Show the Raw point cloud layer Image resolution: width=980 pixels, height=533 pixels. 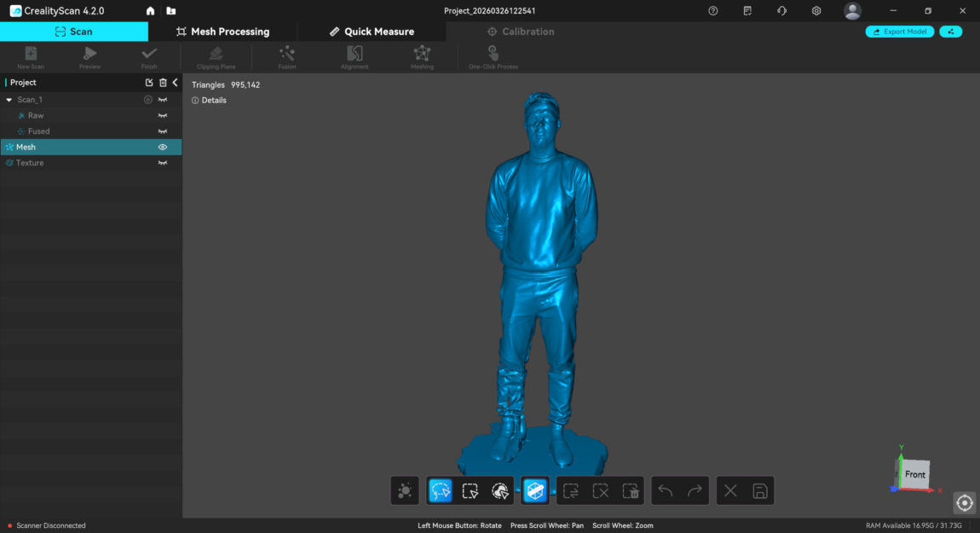[x=162, y=115]
